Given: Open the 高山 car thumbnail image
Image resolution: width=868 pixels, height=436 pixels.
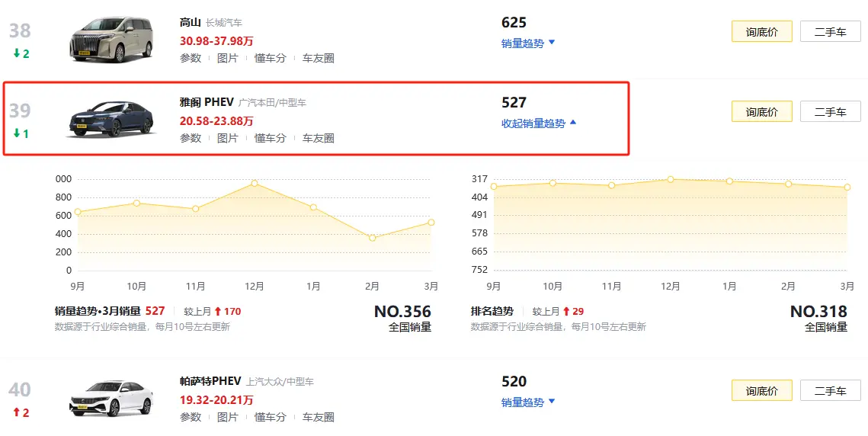Looking at the screenshot, I should pyautogui.click(x=111, y=40).
